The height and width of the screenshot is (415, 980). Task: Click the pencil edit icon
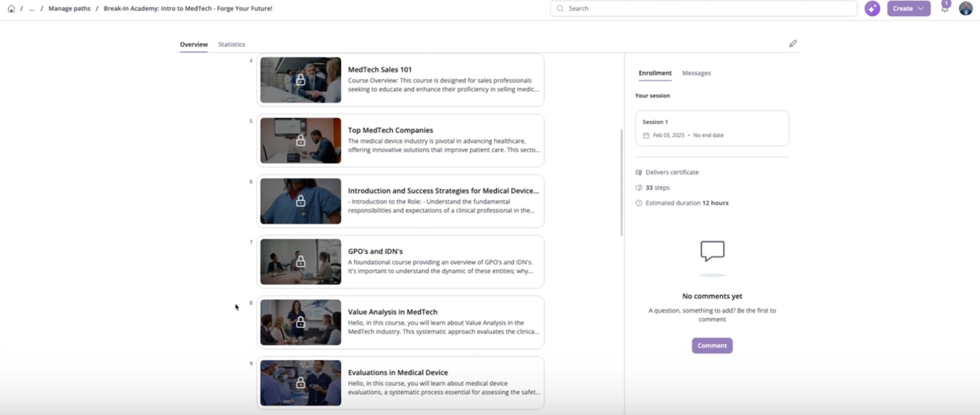click(793, 43)
